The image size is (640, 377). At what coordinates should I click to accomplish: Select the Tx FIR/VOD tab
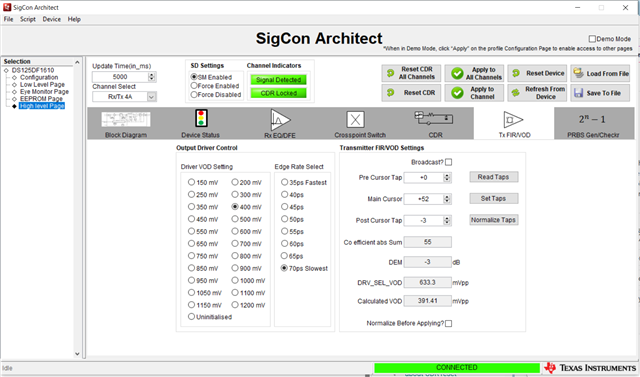tap(514, 124)
